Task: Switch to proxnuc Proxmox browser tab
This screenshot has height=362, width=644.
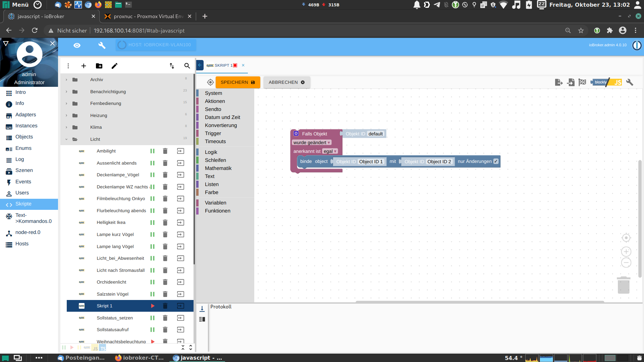Action: coord(148,16)
